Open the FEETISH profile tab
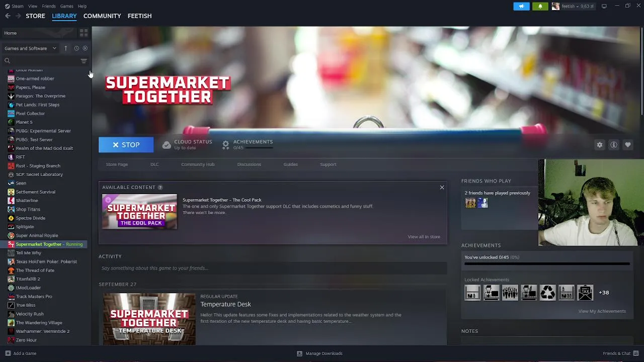 (139, 16)
